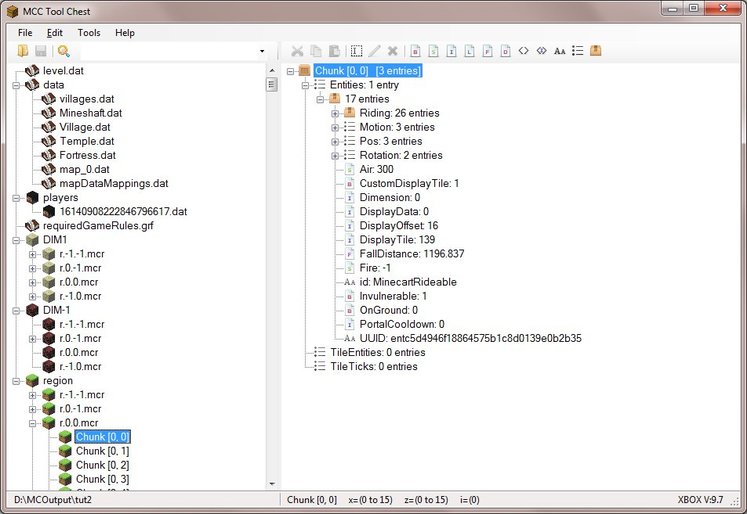747x514 pixels.
Task: Add a Long tag (L icon)
Action: (x=470, y=50)
